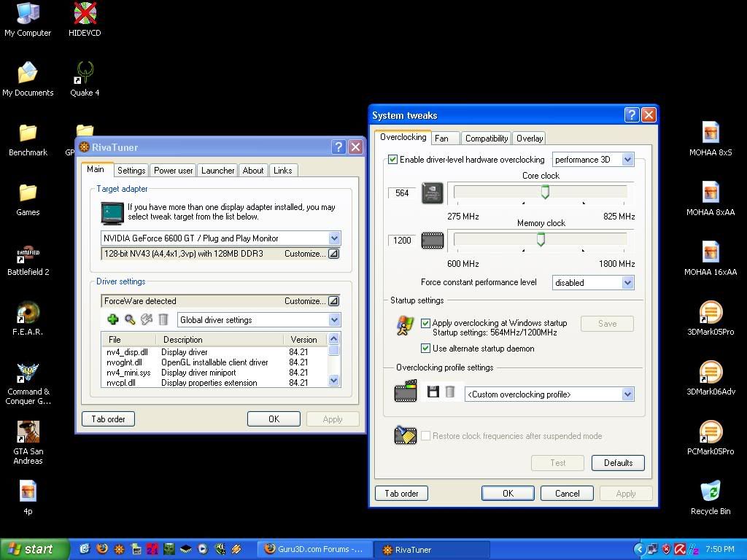Click the Core clock value field showing 564
The height and width of the screenshot is (560, 747).
(402, 193)
